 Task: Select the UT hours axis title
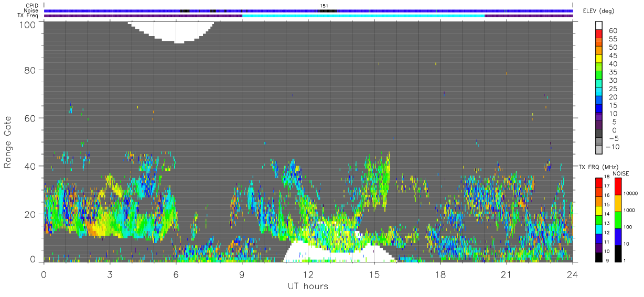307,286
